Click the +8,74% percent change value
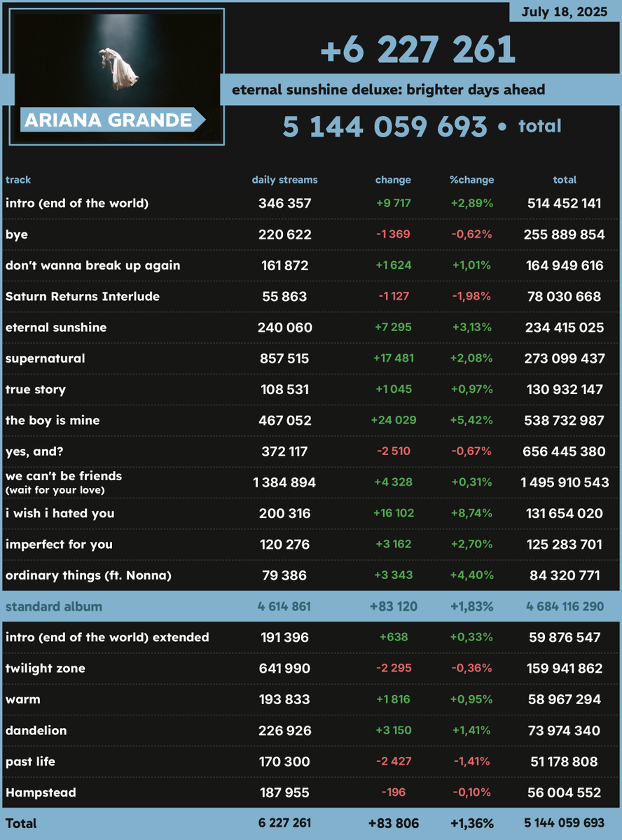 point(471,513)
